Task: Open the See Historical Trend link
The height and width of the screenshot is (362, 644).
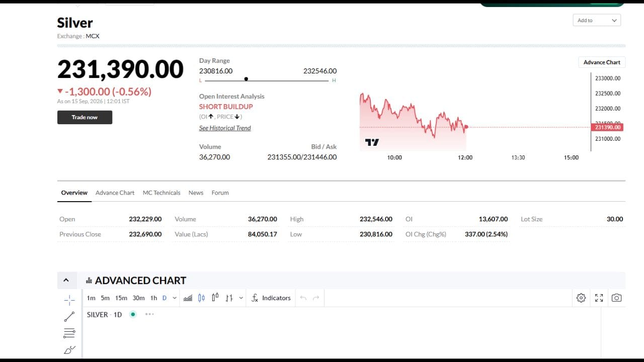Action: [x=225, y=128]
